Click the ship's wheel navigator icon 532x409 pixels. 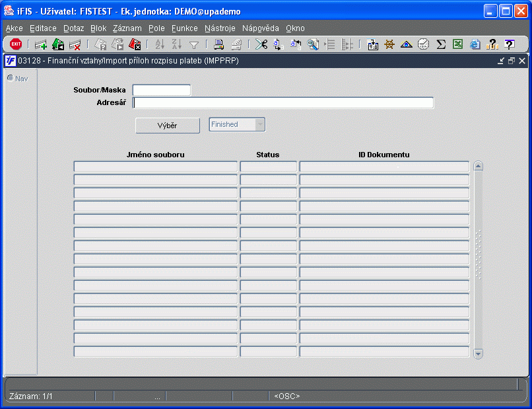[389, 44]
